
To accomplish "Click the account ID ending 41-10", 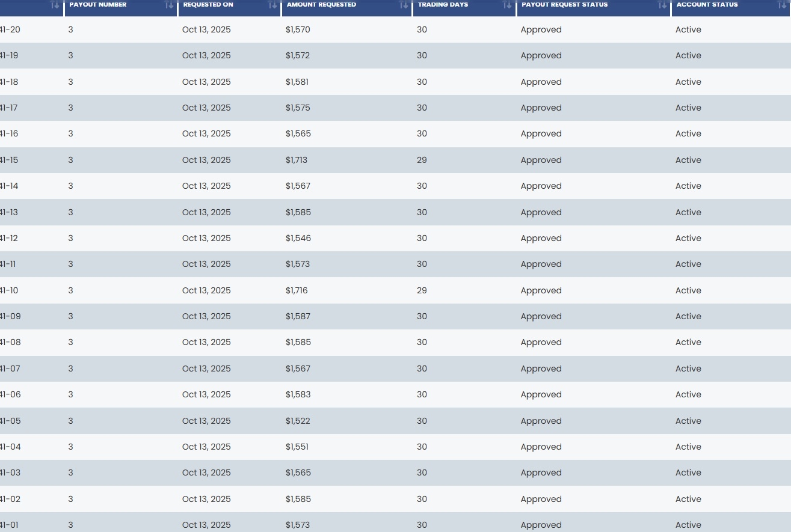I will pos(9,290).
